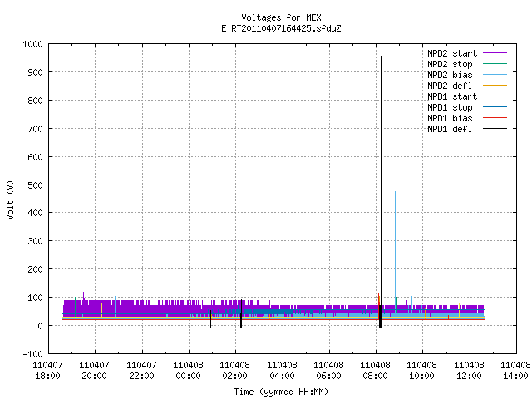Click the y-axis tick value 400
The height and width of the screenshot is (399, 532).
35,213
